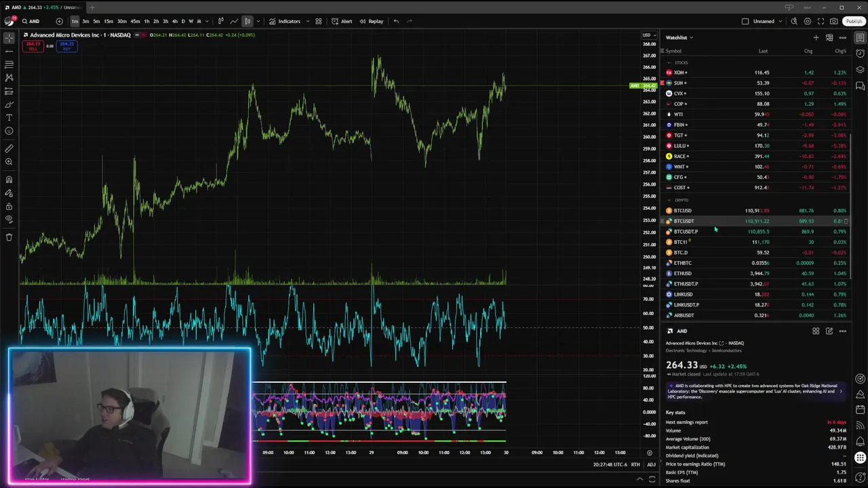Click the redo arrow

tap(409, 21)
